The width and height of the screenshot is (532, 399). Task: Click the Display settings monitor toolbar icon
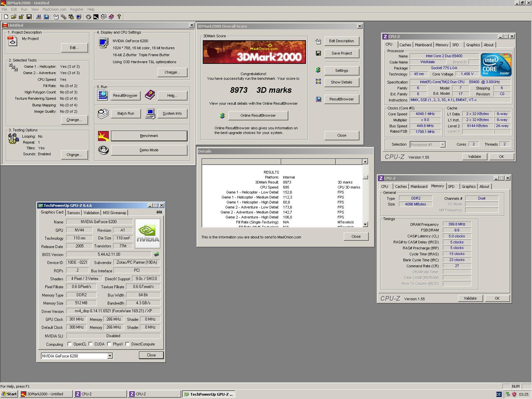point(78,17)
